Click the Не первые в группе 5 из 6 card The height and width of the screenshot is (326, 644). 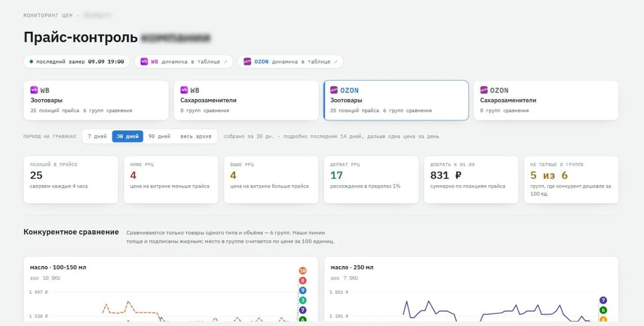point(572,180)
